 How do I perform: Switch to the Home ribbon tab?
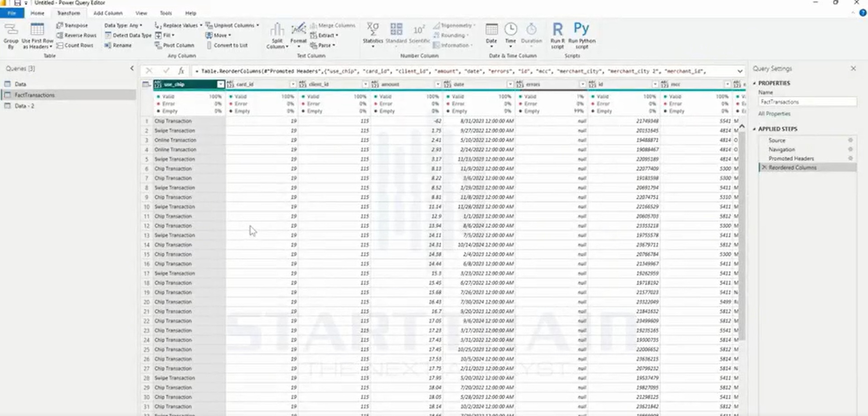(37, 13)
